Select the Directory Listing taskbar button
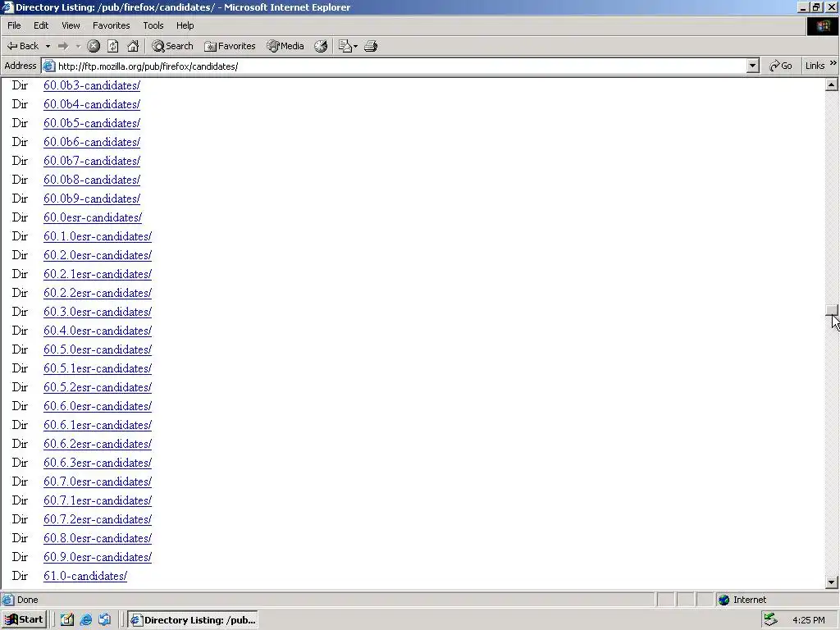Screen dimensions: 840x630 pos(193,620)
